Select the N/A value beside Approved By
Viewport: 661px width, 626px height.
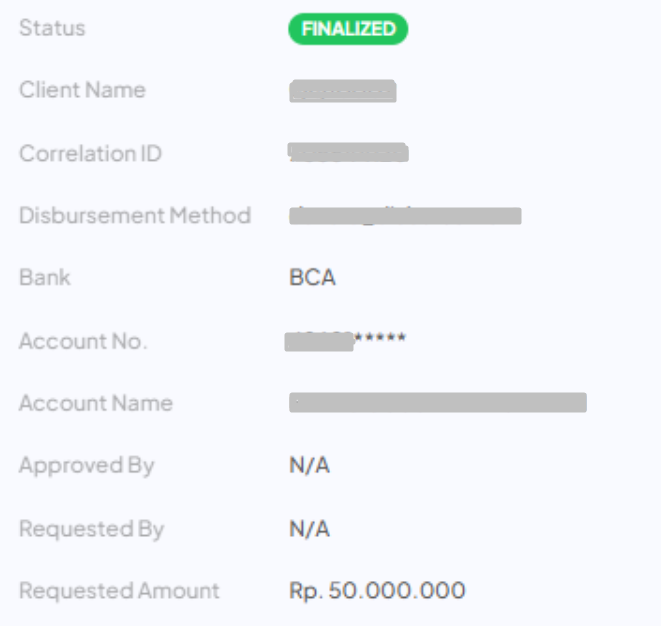point(309,466)
